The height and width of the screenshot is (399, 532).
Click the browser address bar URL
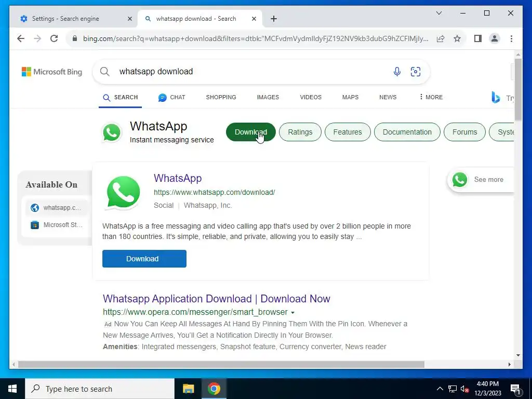[x=256, y=38]
